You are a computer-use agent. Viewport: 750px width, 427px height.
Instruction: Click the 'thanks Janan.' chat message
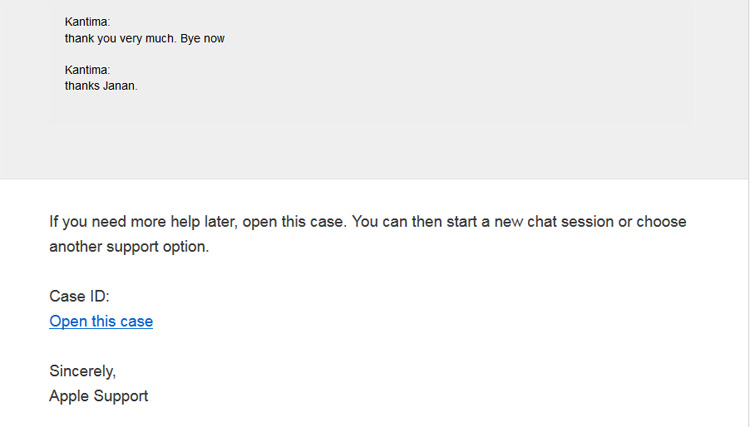point(101,86)
